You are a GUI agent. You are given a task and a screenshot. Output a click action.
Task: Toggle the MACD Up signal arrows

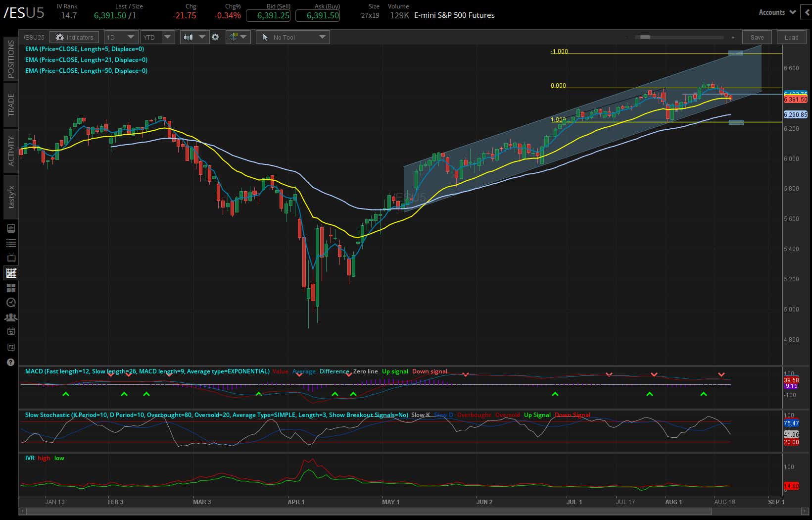click(395, 371)
